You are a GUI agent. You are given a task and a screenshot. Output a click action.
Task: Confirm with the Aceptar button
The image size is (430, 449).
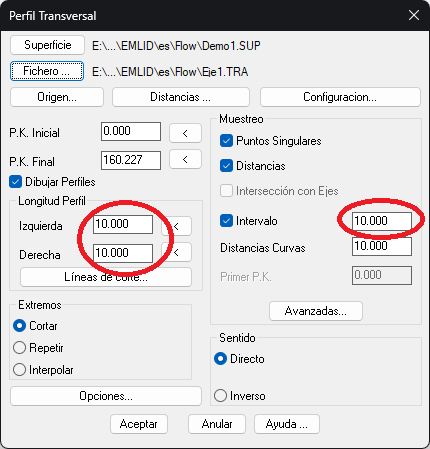click(x=139, y=424)
